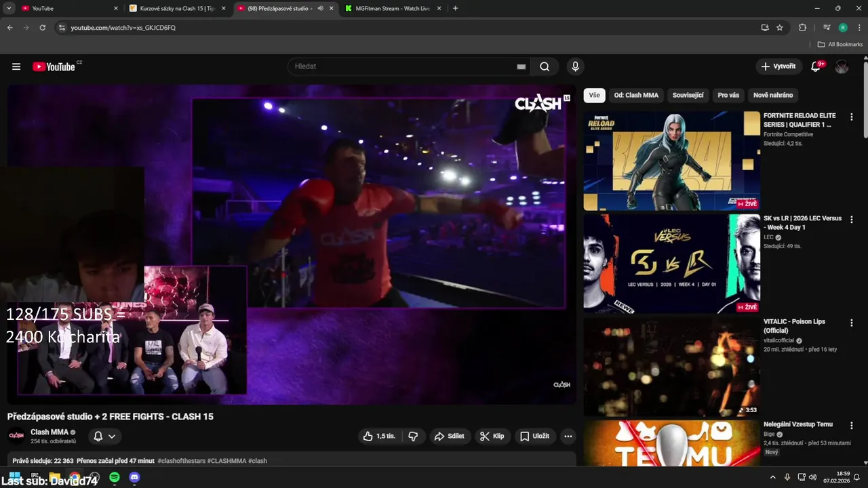This screenshot has width=868, height=488.
Task: Click the Sdílet share button
Action: coord(450,436)
